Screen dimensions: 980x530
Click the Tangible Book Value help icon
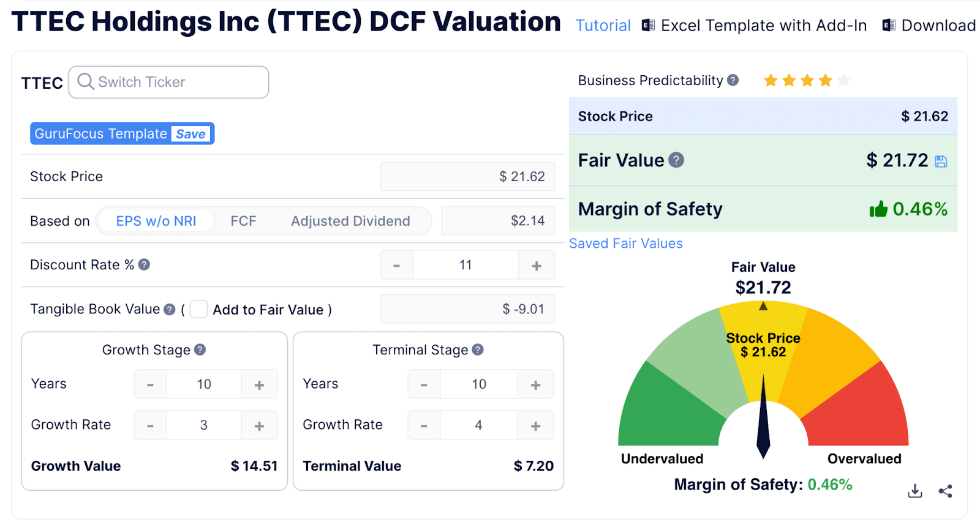coord(169,309)
